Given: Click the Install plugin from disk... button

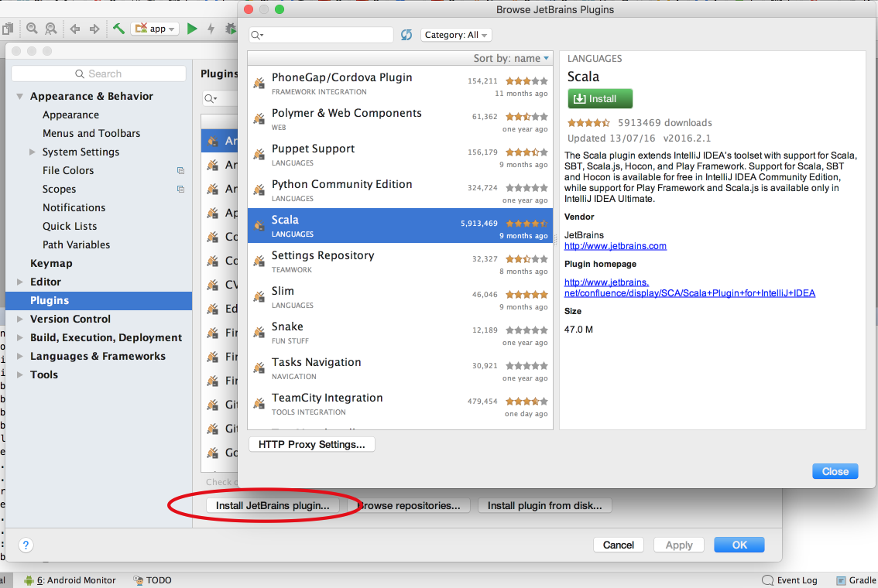Looking at the screenshot, I should coord(544,506).
